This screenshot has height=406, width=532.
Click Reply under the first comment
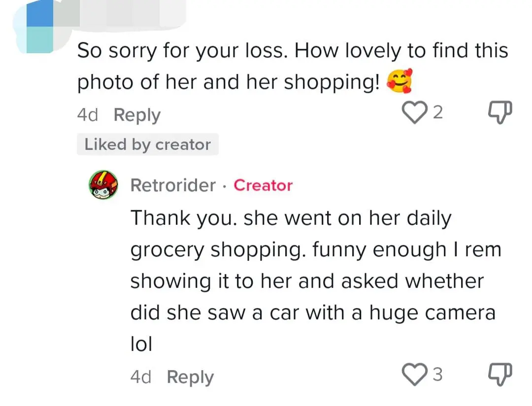[x=137, y=115]
